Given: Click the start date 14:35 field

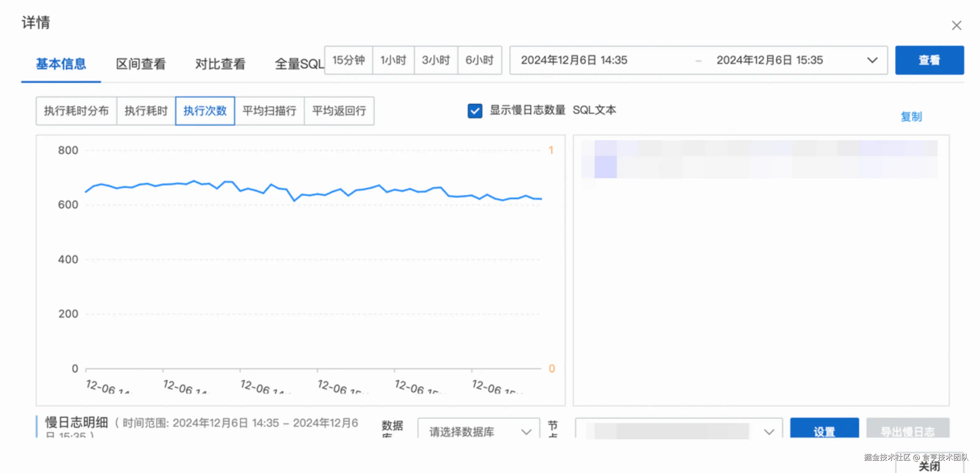Looking at the screenshot, I should [x=574, y=60].
